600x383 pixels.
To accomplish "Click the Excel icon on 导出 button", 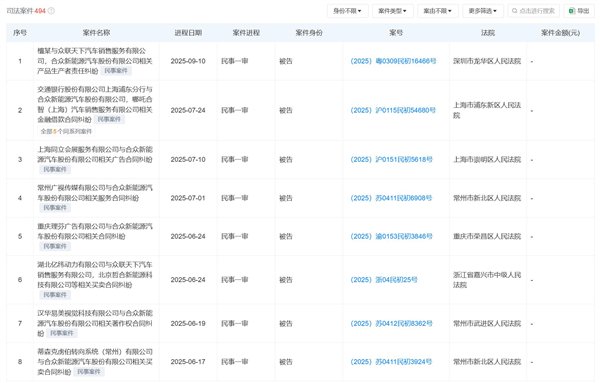I will [x=572, y=11].
